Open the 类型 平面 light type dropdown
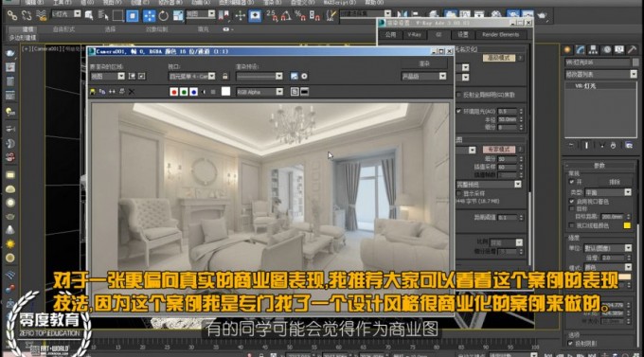 [607, 192]
